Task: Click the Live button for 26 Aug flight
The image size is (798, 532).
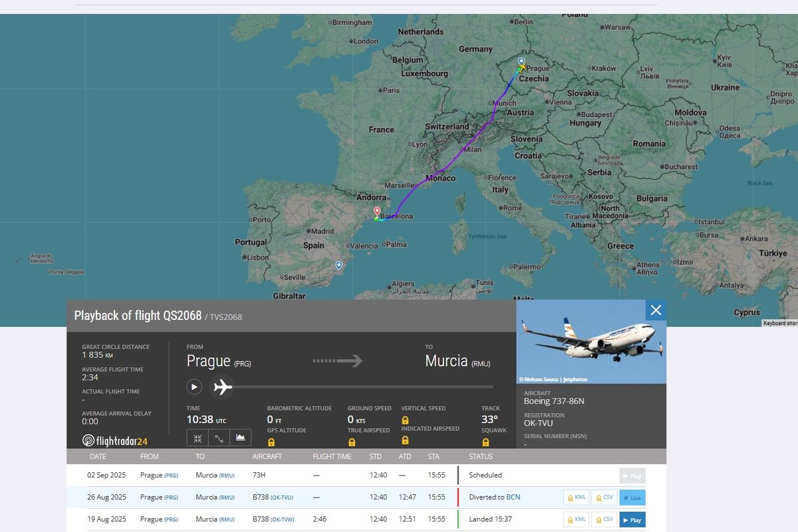Action: (632, 497)
